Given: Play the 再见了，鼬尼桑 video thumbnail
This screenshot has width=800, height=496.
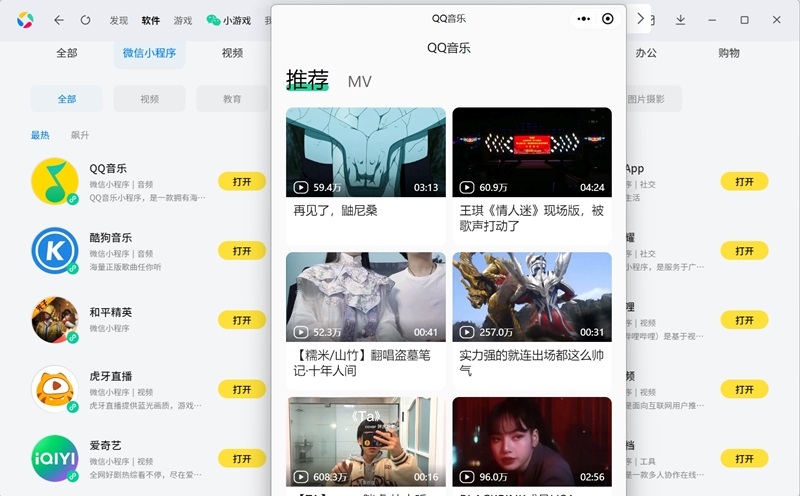Looking at the screenshot, I should 366,152.
